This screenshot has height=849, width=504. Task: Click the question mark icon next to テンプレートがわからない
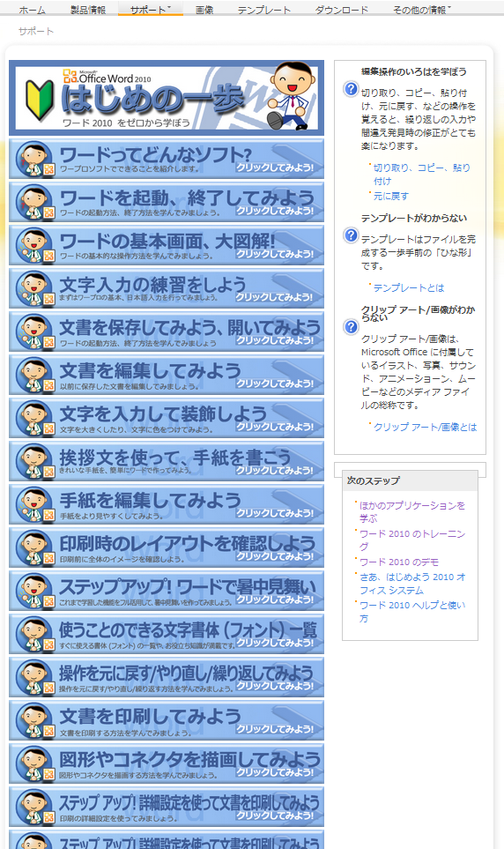351,235
